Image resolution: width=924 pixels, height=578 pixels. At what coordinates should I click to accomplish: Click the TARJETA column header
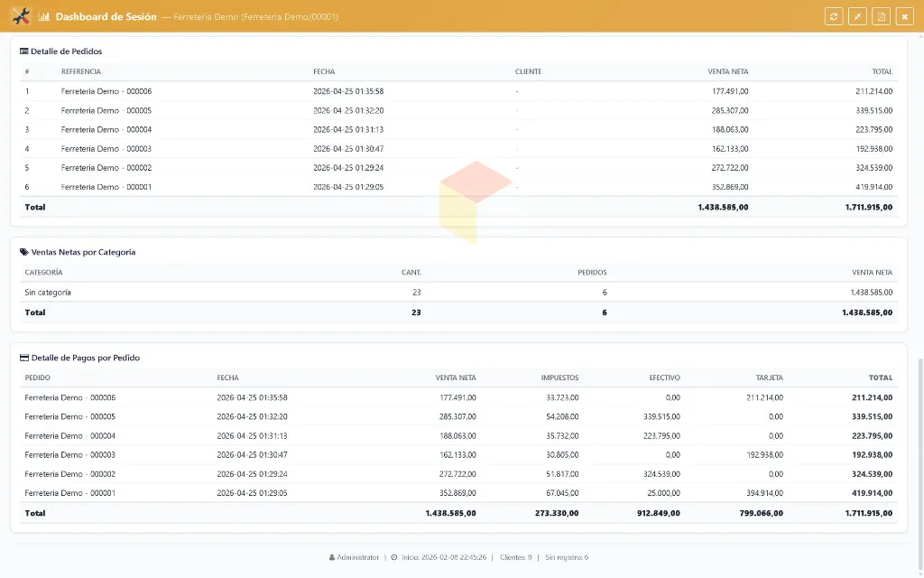tap(769, 378)
